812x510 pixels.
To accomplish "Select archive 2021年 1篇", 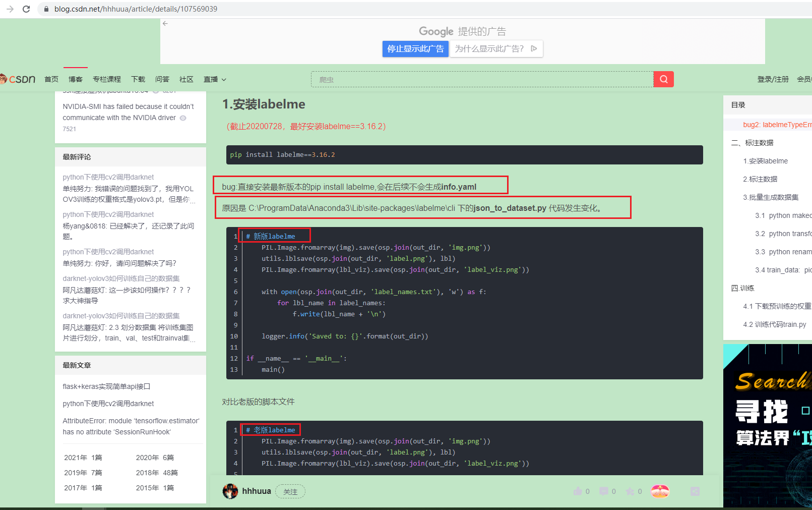I will tap(83, 458).
